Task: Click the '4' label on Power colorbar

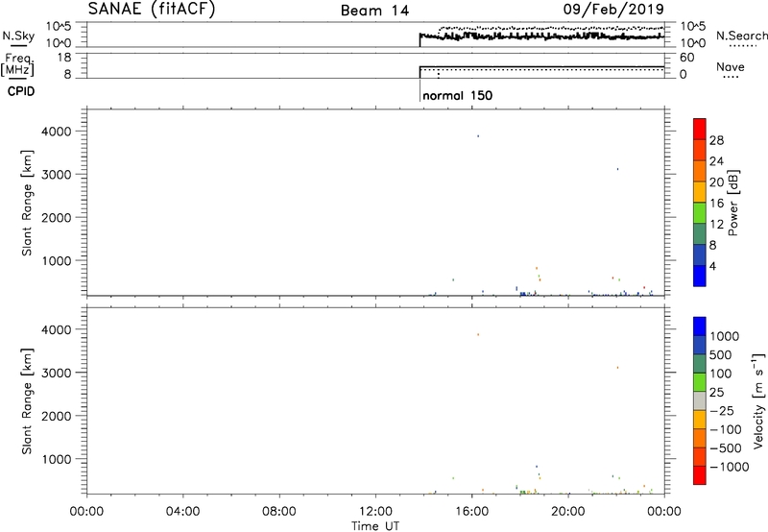Action: coord(713,266)
